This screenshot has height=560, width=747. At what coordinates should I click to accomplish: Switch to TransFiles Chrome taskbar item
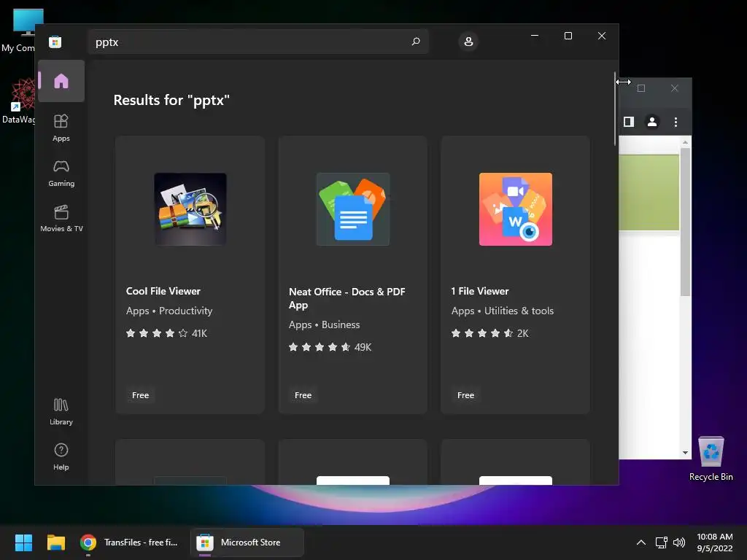129,542
